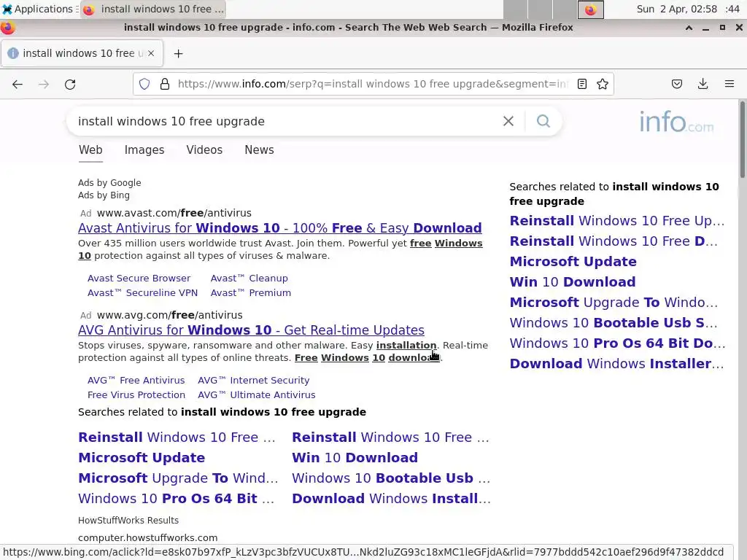Open Avast Secureline VPN sublink
This screenshot has width=747, height=560.
[142, 293]
